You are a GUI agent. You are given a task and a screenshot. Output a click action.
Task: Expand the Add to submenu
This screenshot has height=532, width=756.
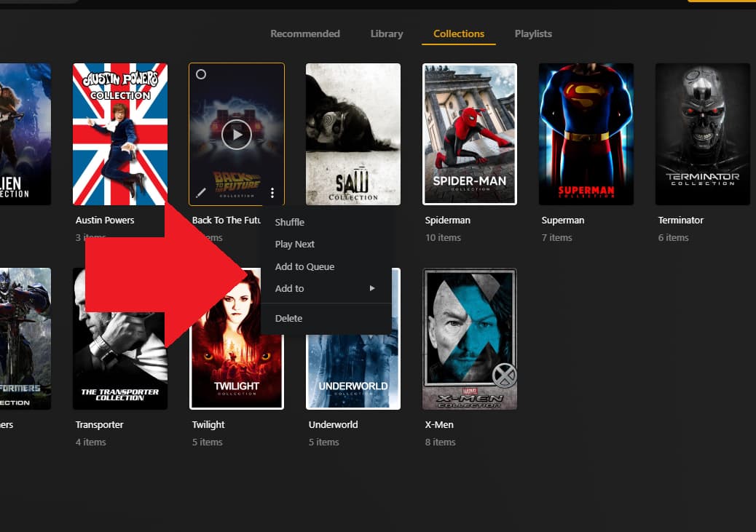click(x=326, y=289)
